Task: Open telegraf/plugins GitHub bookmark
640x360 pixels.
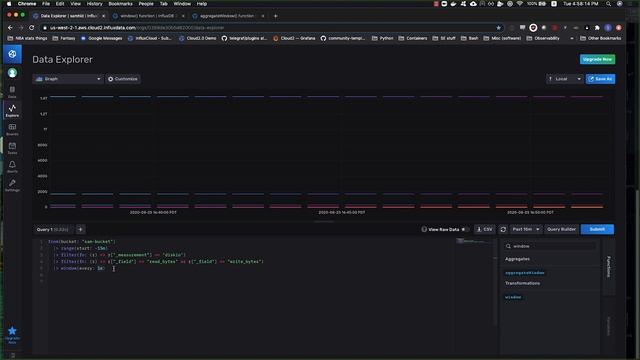Action: click(x=244, y=38)
